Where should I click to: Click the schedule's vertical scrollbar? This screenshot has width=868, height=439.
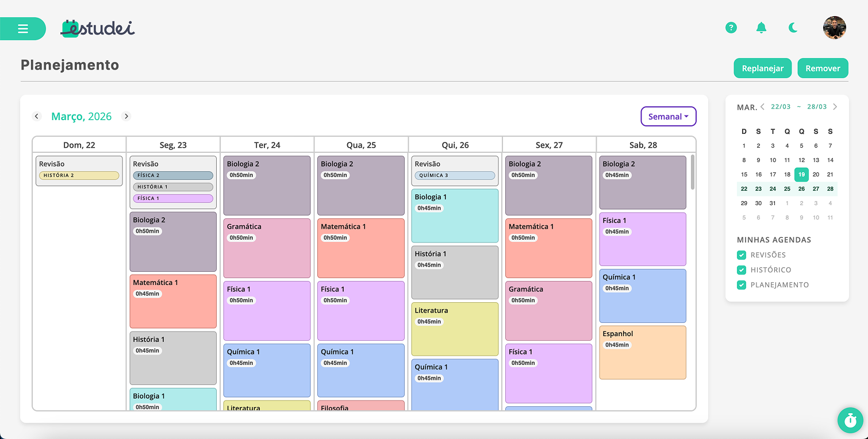[693, 172]
